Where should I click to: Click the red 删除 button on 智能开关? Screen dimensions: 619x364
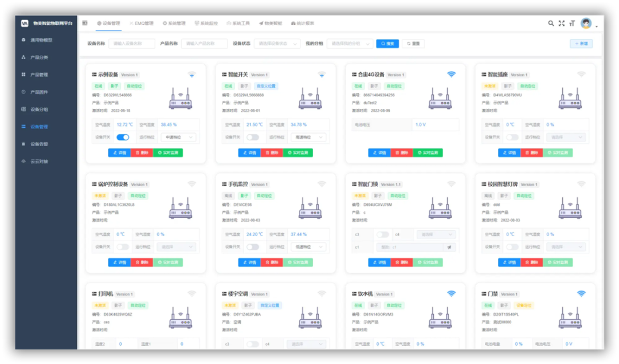pos(272,153)
